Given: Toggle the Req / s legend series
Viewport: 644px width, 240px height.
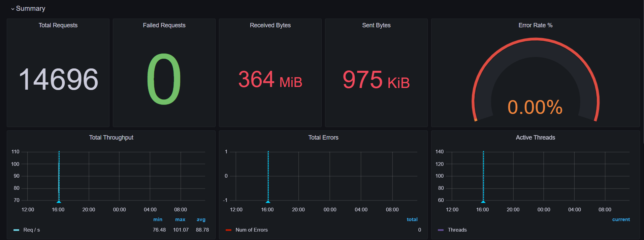Looking at the screenshot, I should pos(32,230).
